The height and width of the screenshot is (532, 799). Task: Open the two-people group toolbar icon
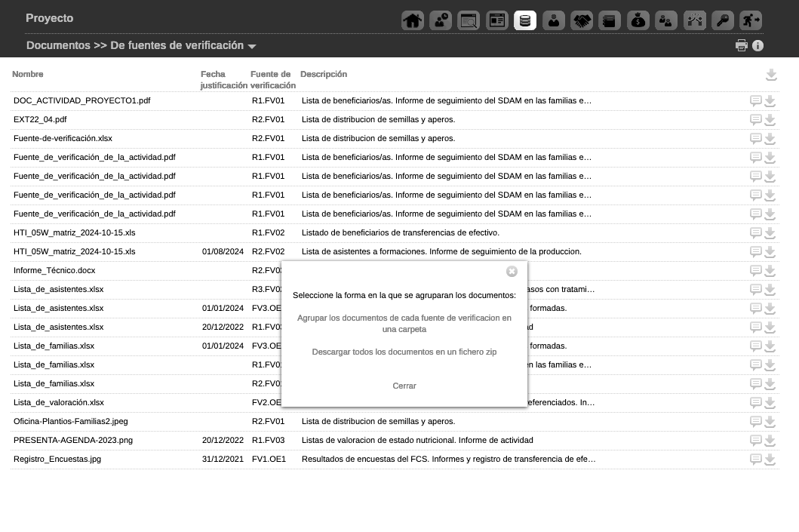[667, 20]
